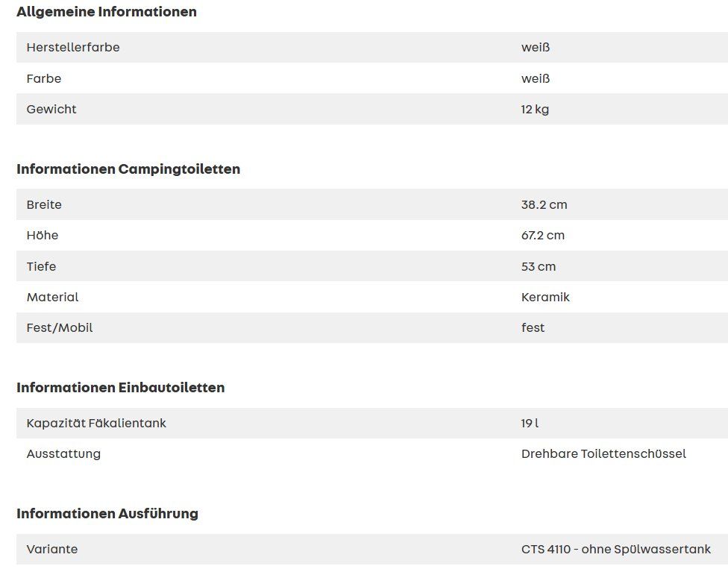Select the Breite row label
728x569 pixels.
(x=44, y=204)
